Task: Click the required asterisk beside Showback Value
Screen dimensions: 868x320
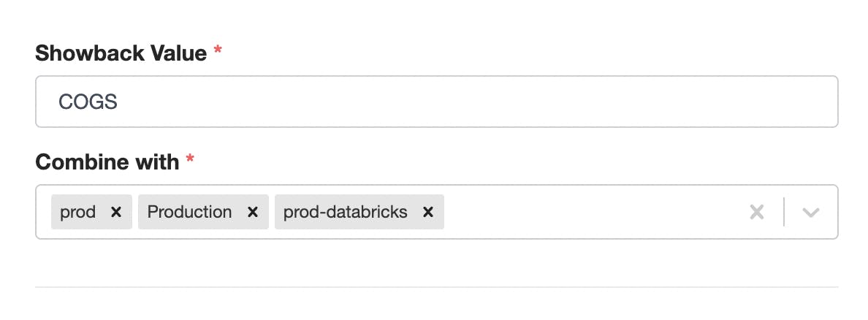Action: [x=218, y=51]
